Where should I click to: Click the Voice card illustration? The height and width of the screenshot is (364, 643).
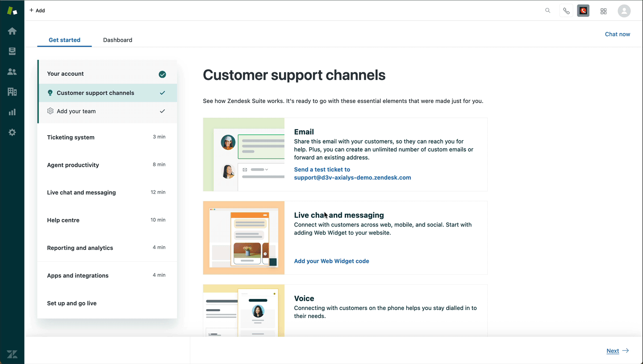pyautogui.click(x=244, y=310)
